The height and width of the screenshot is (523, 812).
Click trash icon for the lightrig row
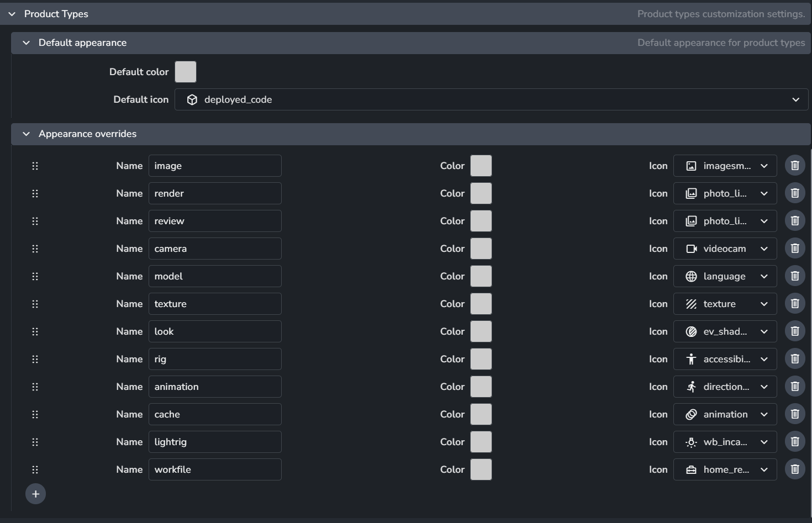pyautogui.click(x=795, y=442)
